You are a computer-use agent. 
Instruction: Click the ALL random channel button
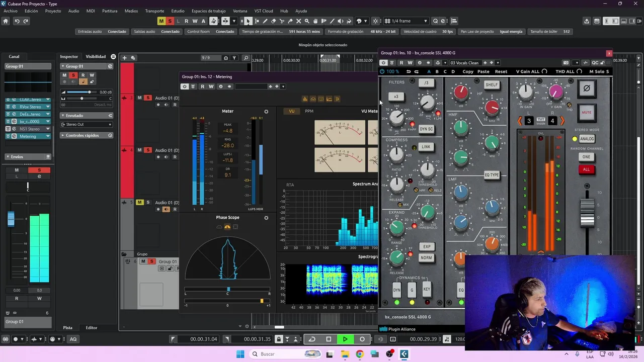586,169
